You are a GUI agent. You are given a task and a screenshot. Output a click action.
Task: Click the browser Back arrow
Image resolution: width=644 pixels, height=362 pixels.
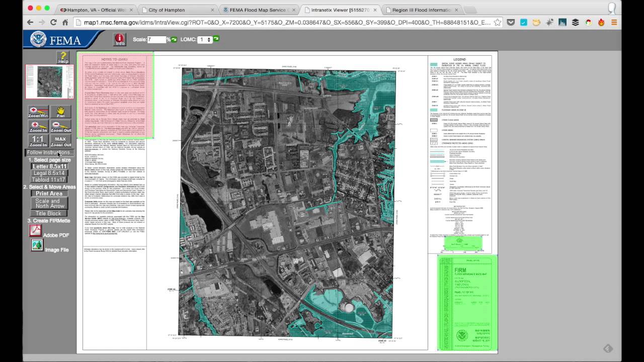tap(30, 22)
